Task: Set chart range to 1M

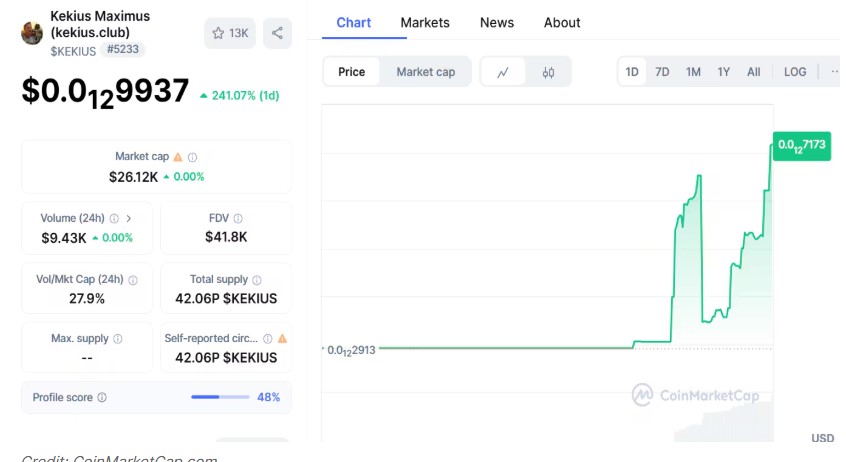Action: point(693,72)
